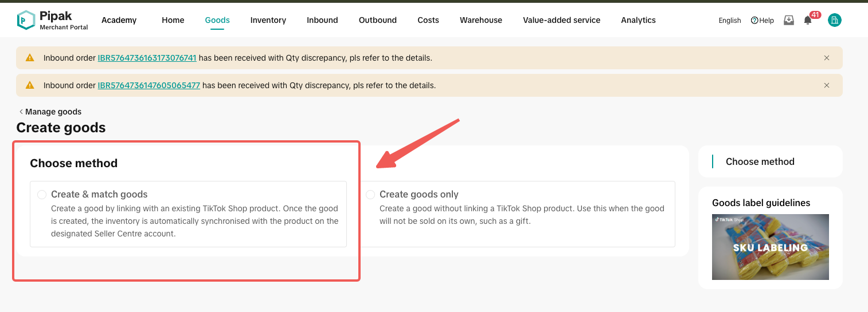Viewport: 868px width, 312px height.
Task: Open the Inventory menu
Action: (x=268, y=20)
